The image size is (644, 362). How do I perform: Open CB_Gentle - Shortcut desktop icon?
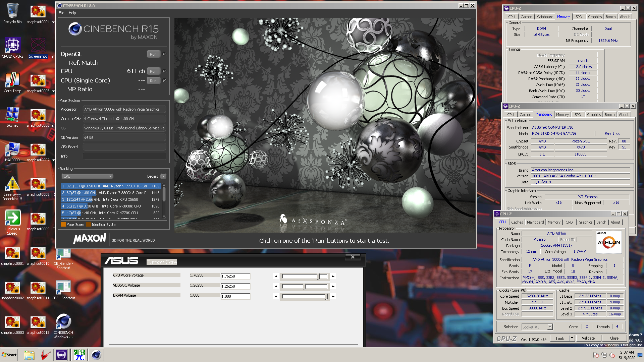pos(63,259)
